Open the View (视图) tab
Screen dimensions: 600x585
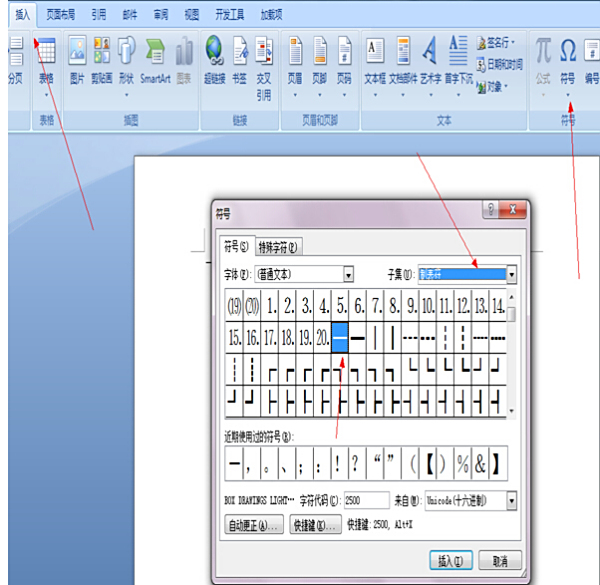pos(192,15)
